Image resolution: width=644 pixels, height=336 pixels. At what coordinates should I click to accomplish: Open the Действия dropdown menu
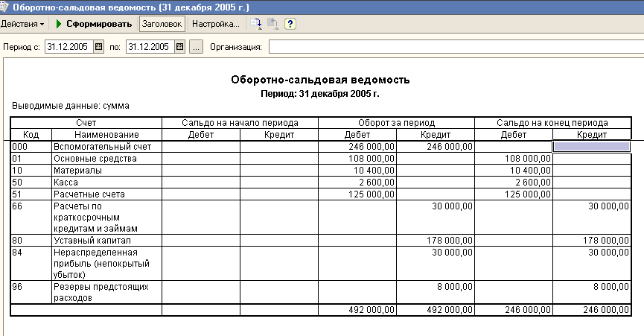coord(22,24)
